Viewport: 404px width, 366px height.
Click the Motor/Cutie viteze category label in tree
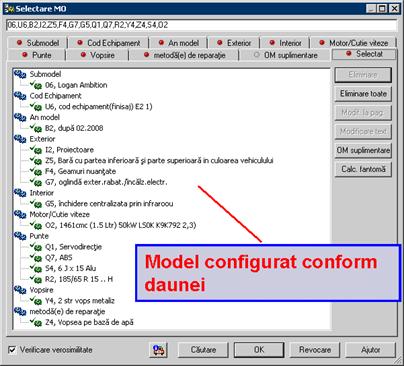pyautogui.click(x=59, y=214)
